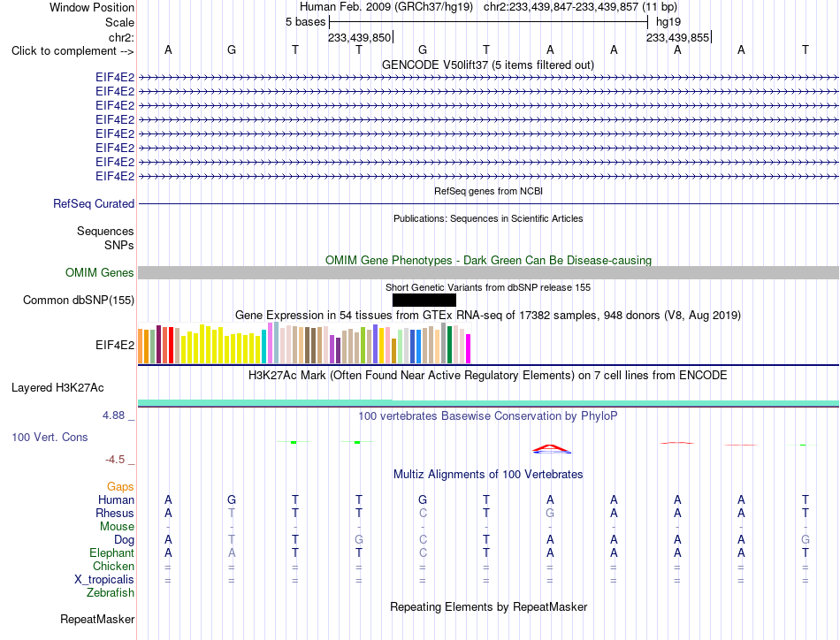This screenshot has height=640, width=840.
Task: Click the Elephant species label
Action: [x=112, y=552]
